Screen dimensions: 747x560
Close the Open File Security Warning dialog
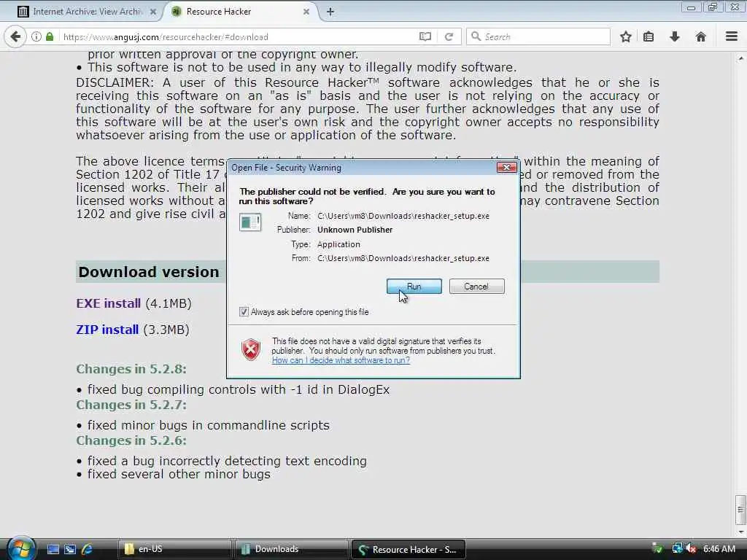pyautogui.click(x=506, y=168)
